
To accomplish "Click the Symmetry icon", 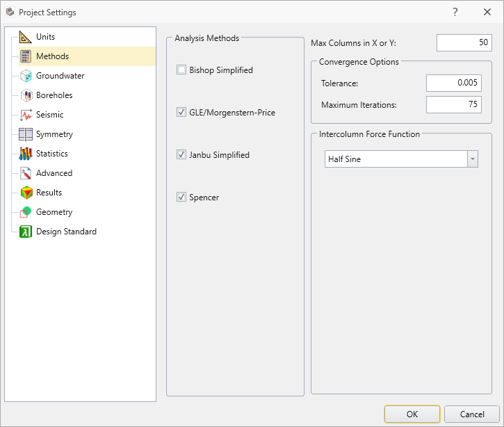I will 26,134.
